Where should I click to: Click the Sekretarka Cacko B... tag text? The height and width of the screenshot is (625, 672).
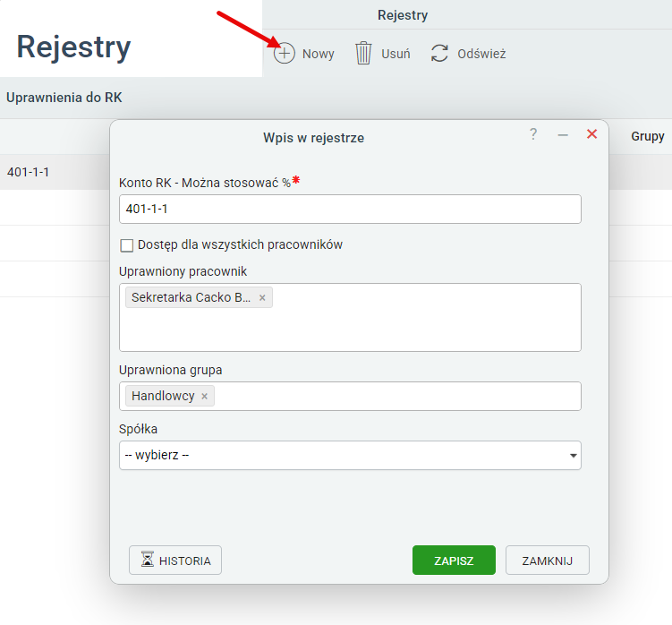(191, 297)
